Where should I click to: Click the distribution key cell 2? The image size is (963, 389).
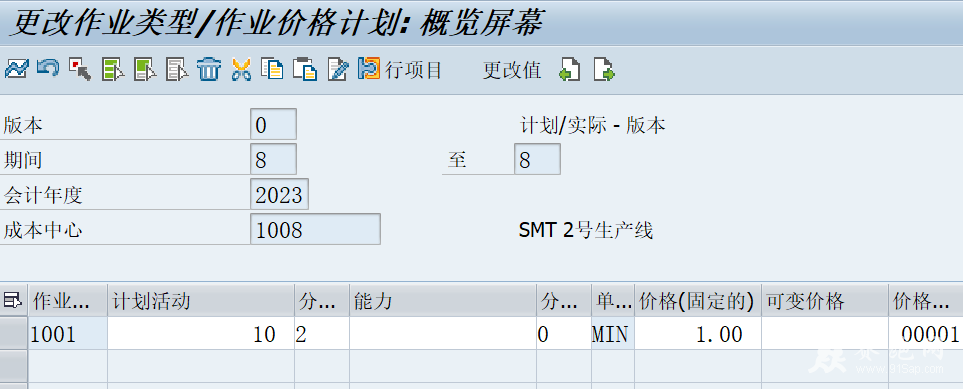pos(322,334)
